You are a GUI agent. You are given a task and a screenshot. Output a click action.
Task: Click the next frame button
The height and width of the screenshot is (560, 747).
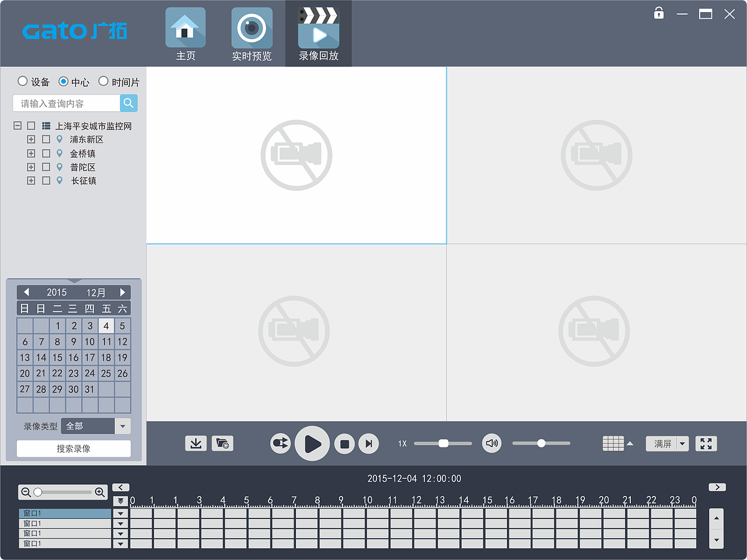pos(369,444)
